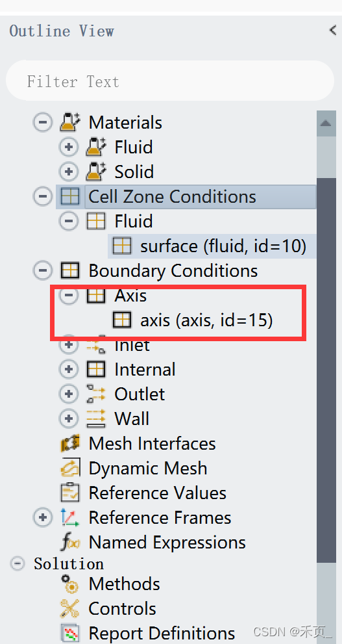This screenshot has height=644, width=342.
Task: Click the Outlet boundary icon
Action: click(x=96, y=394)
